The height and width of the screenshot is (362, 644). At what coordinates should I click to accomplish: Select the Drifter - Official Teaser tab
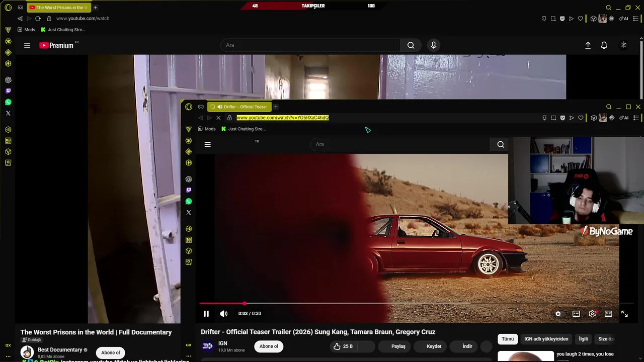point(240,107)
